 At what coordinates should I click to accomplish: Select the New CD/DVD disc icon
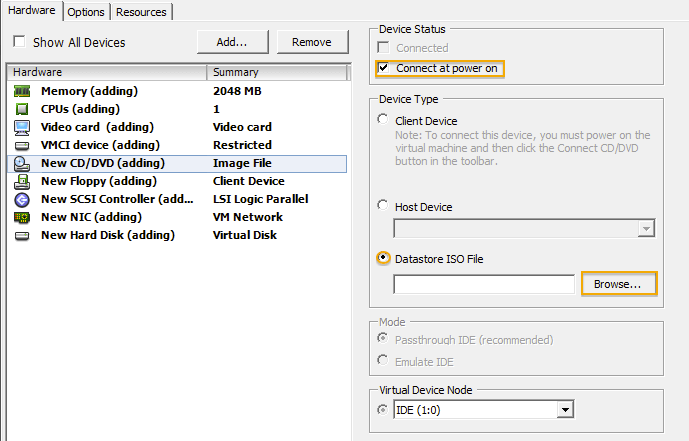(22, 163)
